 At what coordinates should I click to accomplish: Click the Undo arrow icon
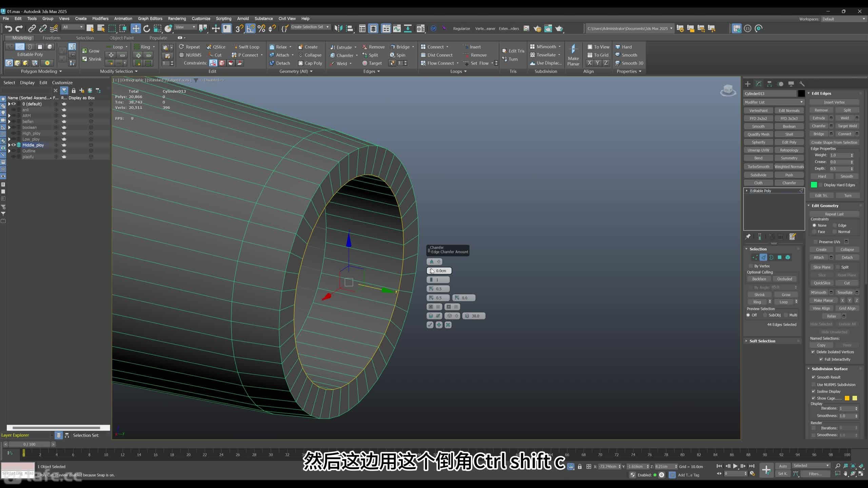[8, 29]
